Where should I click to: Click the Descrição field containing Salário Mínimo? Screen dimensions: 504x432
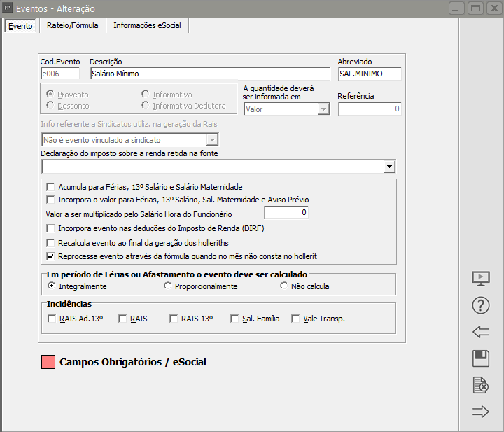click(209, 74)
